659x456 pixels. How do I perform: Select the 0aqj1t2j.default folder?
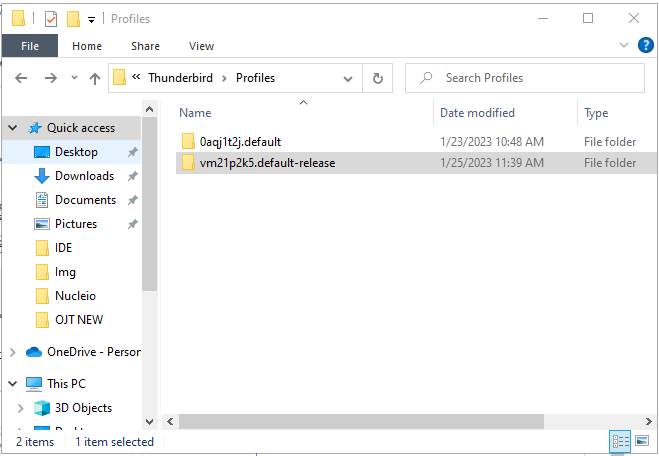240,142
